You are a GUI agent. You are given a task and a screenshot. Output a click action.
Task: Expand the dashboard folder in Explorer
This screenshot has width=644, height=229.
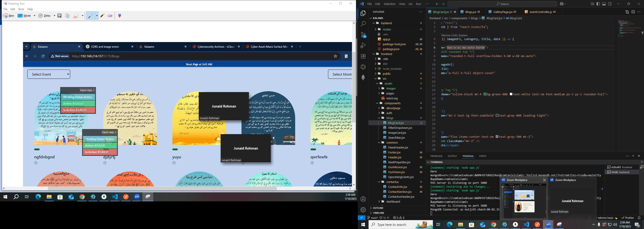click(379, 201)
